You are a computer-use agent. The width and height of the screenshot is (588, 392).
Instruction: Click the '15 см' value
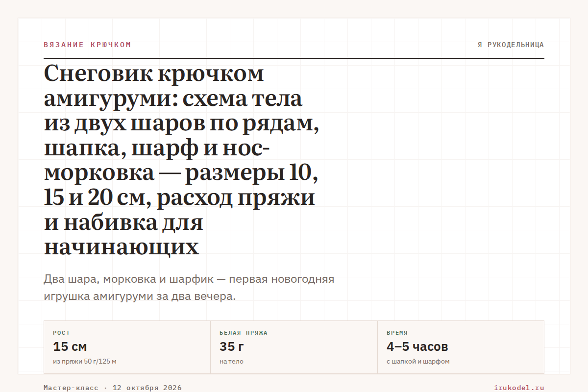point(70,347)
